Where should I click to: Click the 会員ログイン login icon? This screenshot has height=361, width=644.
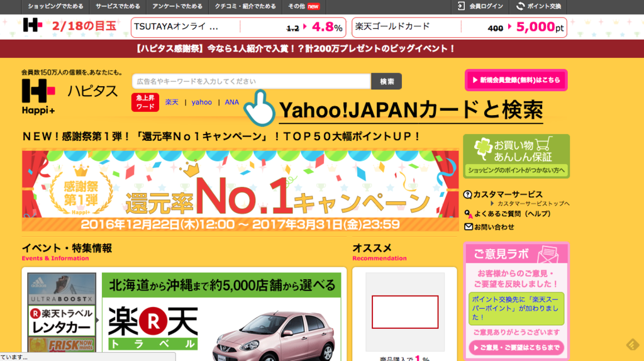pyautogui.click(x=461, y=6)
